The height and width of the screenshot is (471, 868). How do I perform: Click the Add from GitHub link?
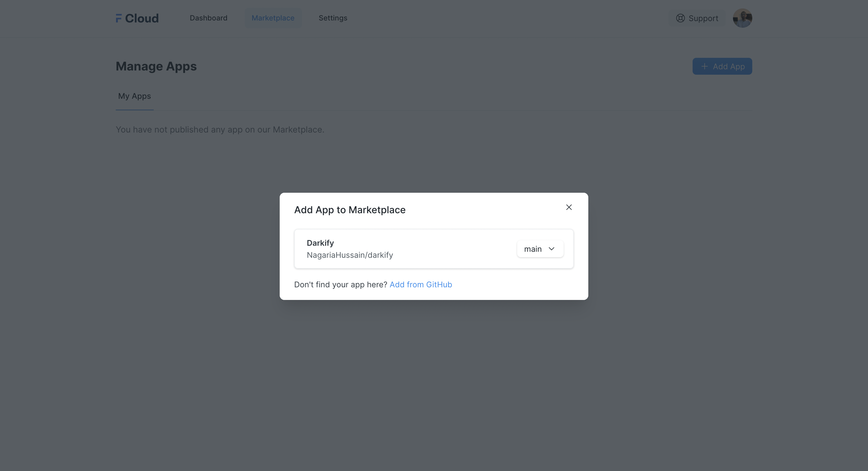tap(420, 285)
